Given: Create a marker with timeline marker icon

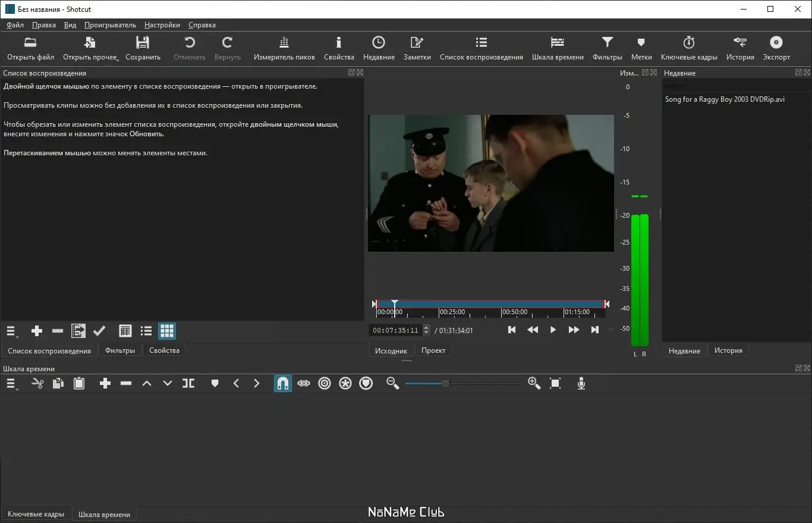Looking at the screenshot, I should coord(215,384).
